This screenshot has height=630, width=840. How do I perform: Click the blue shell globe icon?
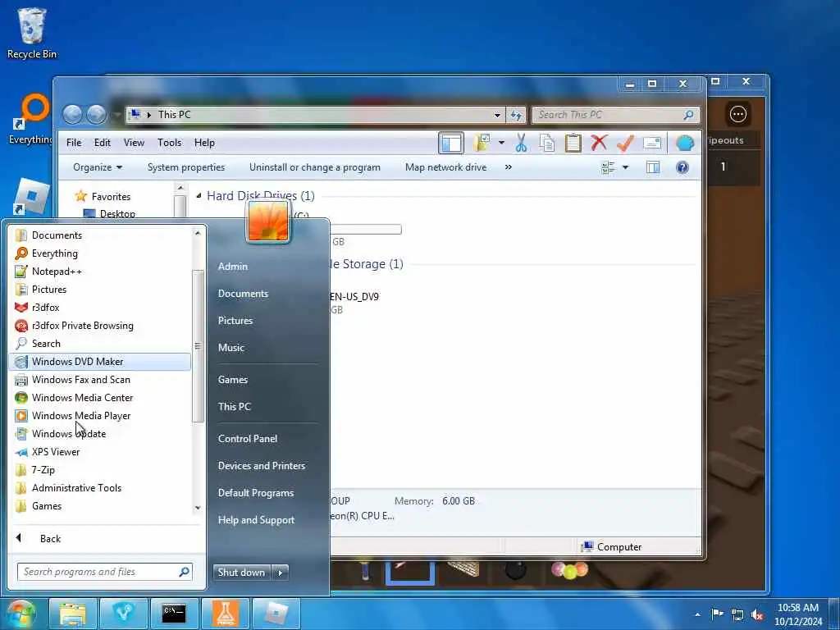[x=685, y=143]
